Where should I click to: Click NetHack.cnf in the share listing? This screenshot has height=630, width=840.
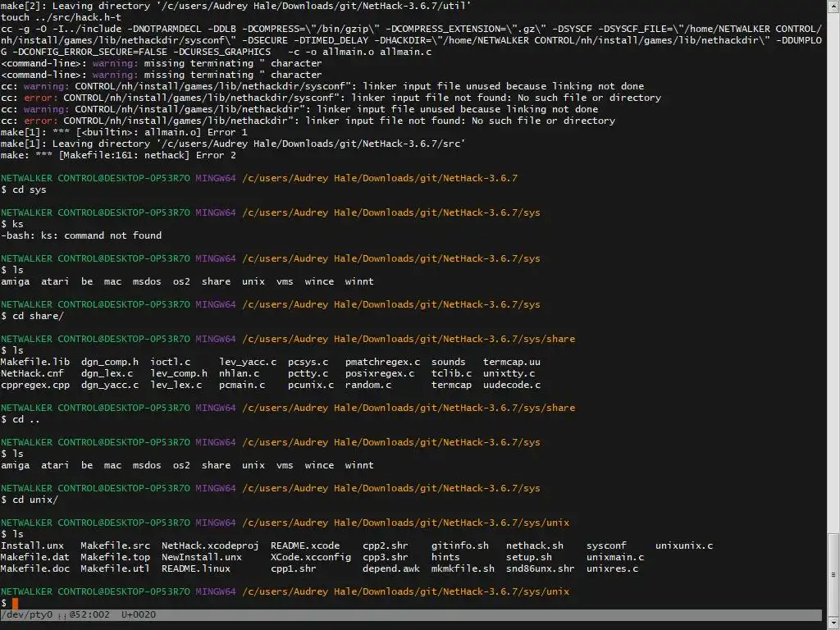point(32,373)
